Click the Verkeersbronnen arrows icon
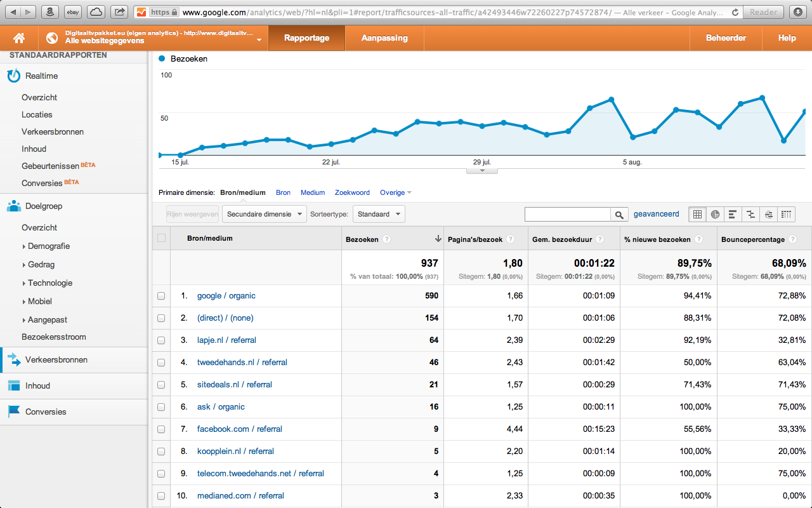The width and height of the screenshot is (812, 508). pyautogui.click(x=13, y=360)
